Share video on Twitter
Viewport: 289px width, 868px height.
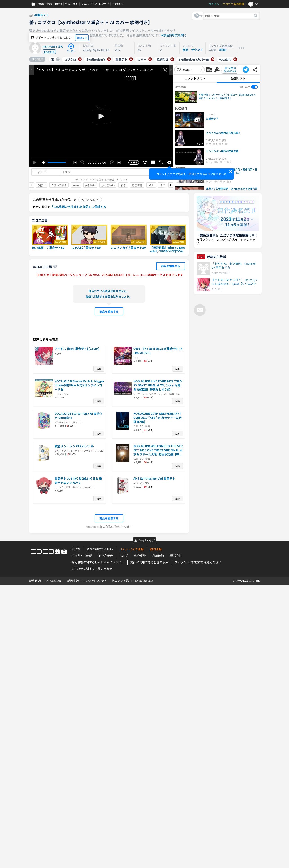(246, 70)
